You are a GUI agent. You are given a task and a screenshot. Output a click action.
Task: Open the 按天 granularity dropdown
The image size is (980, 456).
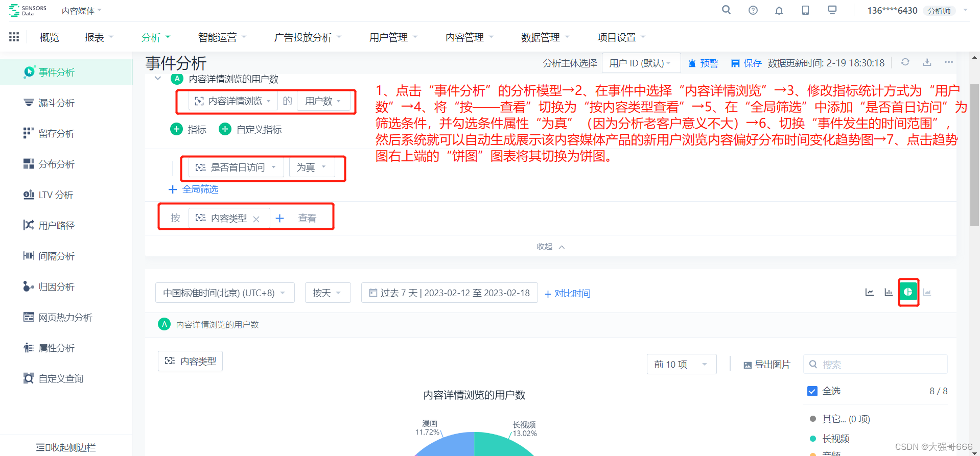pyautogui.click(x=328, y=293)
